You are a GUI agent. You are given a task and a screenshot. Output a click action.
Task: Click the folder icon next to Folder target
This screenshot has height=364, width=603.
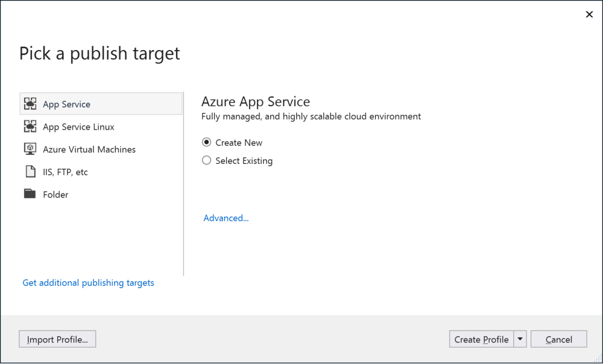click(31, 194)
